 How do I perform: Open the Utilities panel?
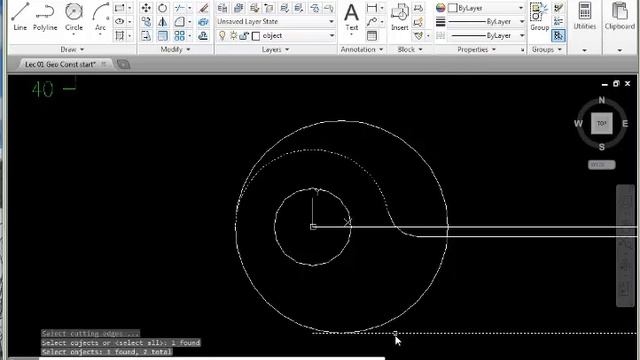pyautogui.click(x=584, y=26)
